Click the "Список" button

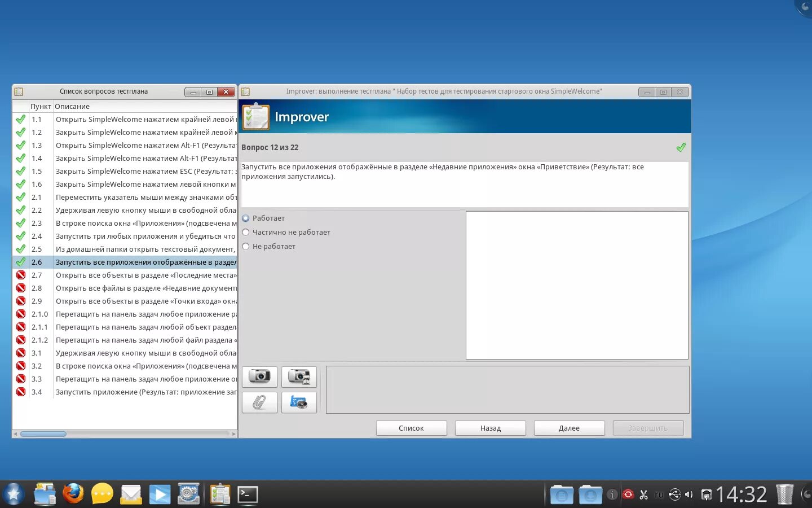(x=411, y=428)
